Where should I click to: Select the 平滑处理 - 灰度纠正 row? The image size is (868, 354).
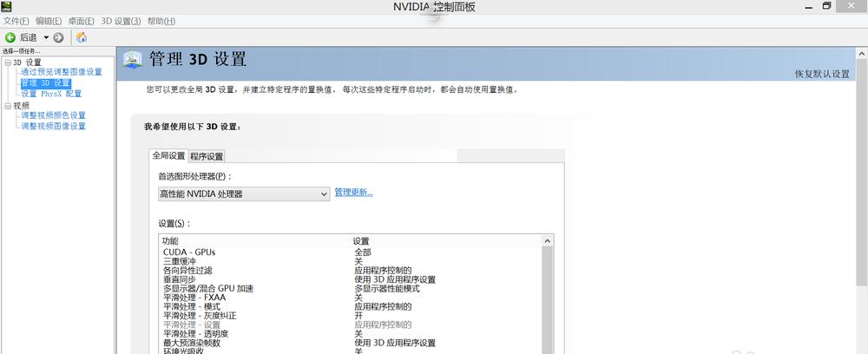coord(350,316)
